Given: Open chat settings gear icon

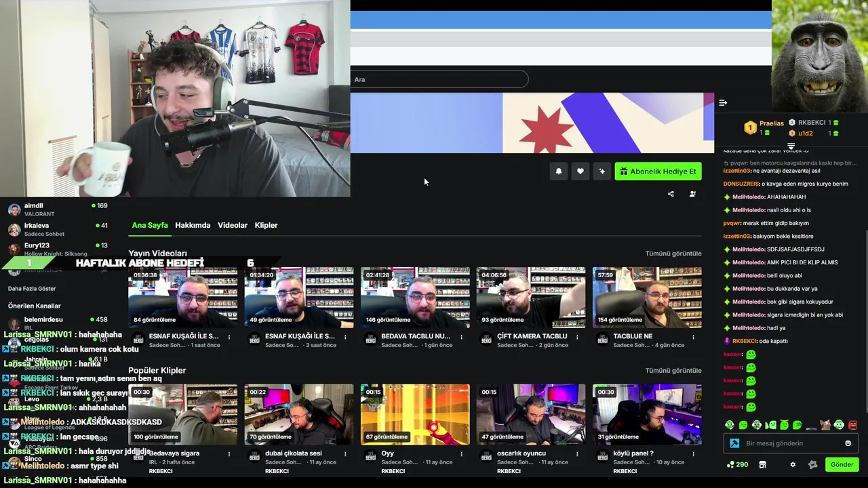Looking at the screenshot, I should click(x=793, y=464).
